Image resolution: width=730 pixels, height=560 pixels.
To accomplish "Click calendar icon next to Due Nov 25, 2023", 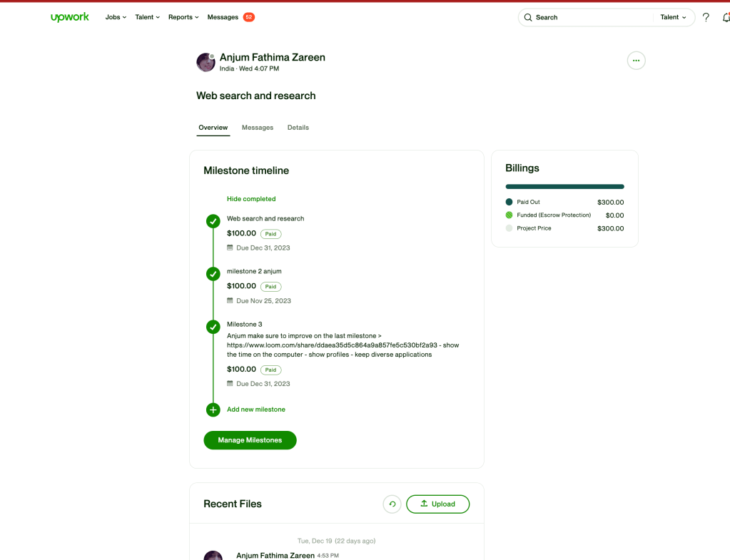I will pos(230,301).
